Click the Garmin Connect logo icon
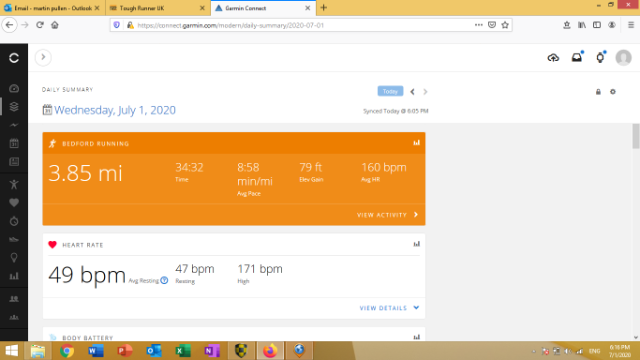640x360 pixels. 14,58
